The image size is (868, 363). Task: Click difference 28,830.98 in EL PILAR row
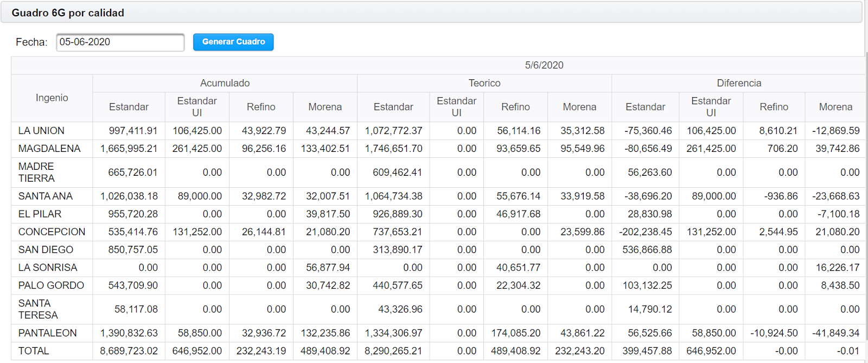[650, 214]
